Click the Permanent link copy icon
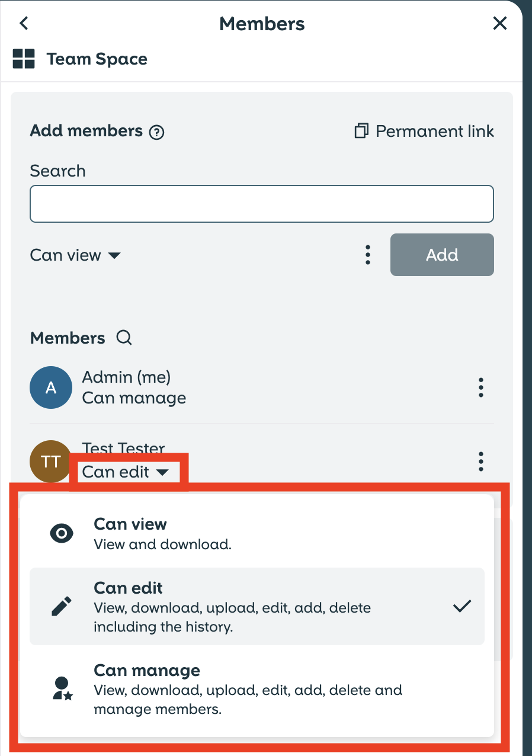 click(361, 131)
